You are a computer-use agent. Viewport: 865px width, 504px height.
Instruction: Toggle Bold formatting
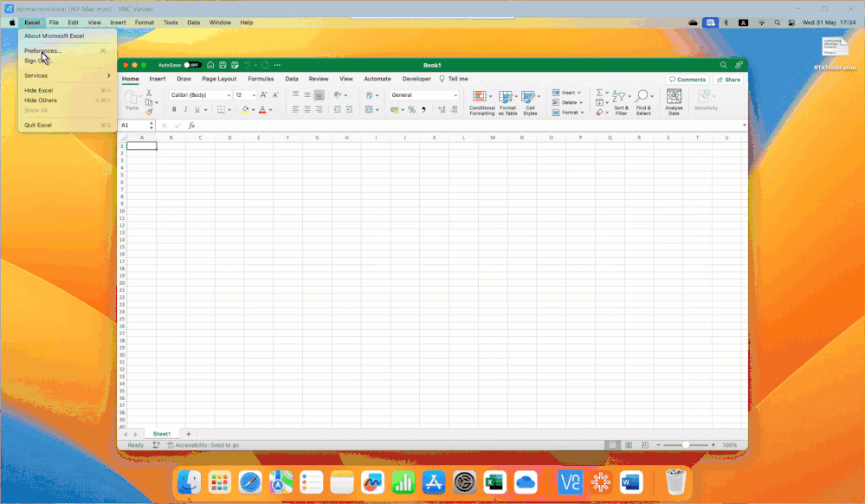pos(174,110)
